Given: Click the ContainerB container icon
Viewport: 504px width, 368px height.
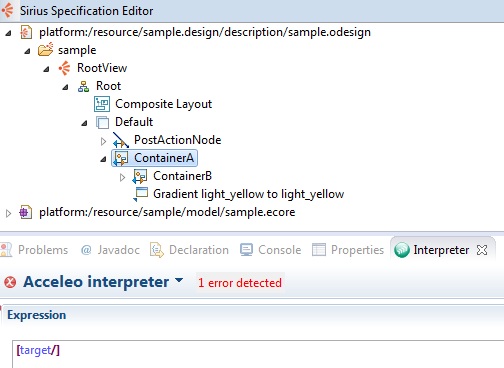Looking at the screenshot, I should (140, 176).
